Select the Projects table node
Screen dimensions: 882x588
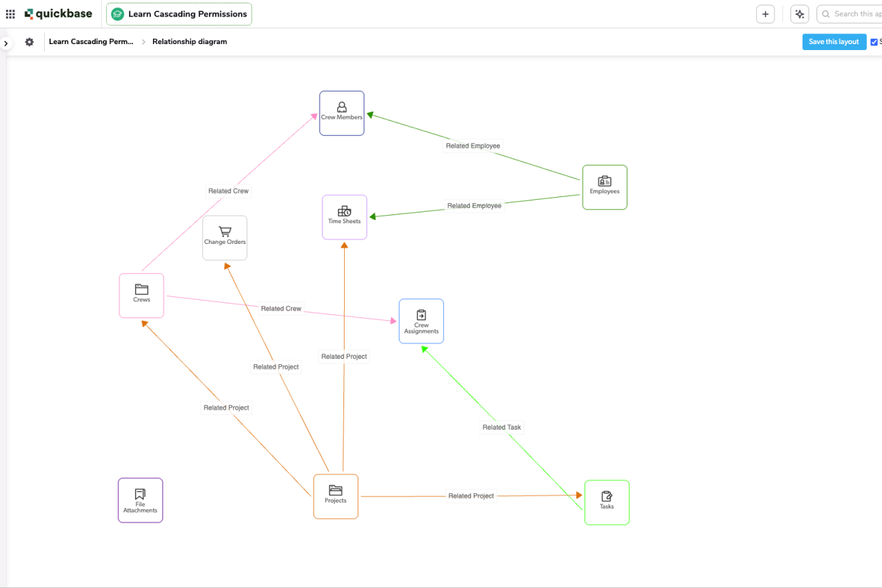coord(335,496)
